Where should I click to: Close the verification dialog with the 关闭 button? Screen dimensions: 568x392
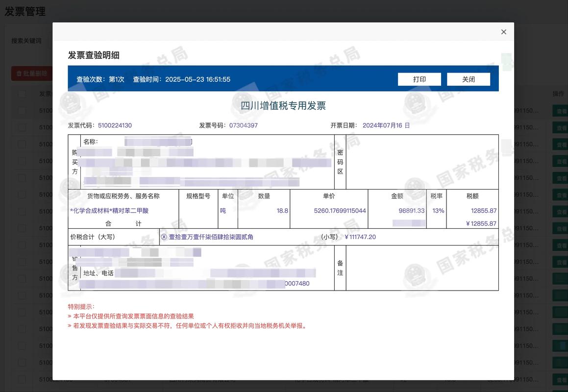pos(469,79)
